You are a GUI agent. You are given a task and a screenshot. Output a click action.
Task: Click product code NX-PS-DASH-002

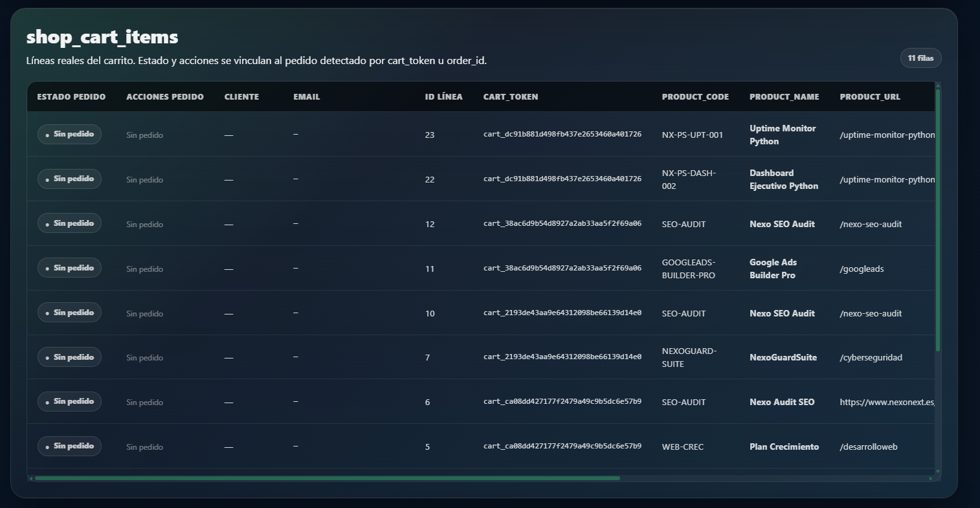click(x=689, y=179)
